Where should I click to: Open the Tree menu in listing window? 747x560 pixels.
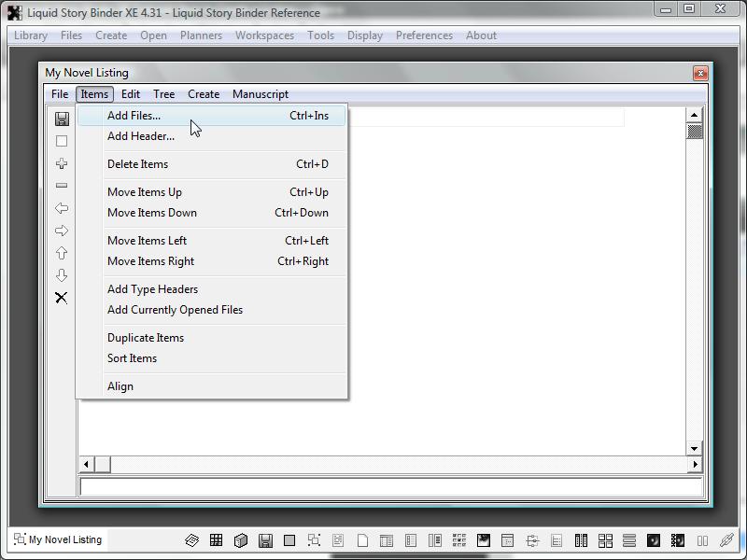click(x=163, y=94)
